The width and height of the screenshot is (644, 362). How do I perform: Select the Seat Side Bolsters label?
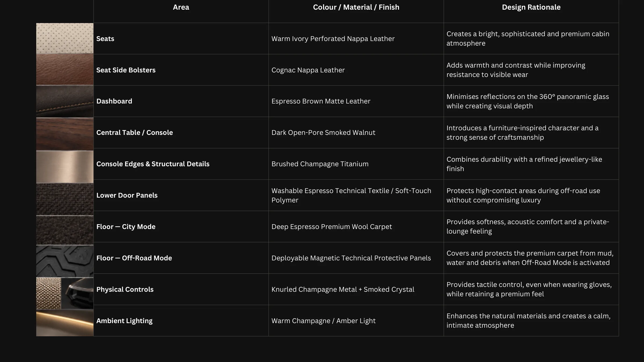click(x=126, y=70)
